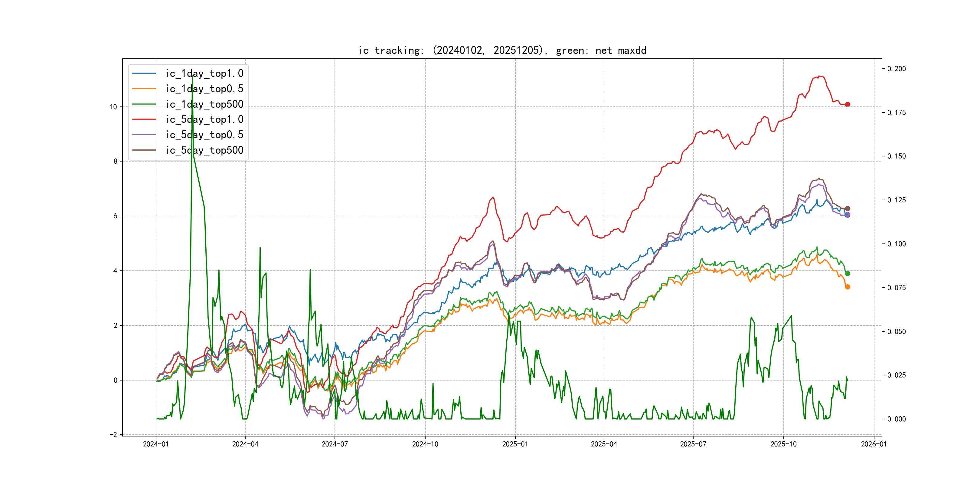Click the 2026-01 x-axis date label
The image size is (980, 490).
[x=874, y=444]
